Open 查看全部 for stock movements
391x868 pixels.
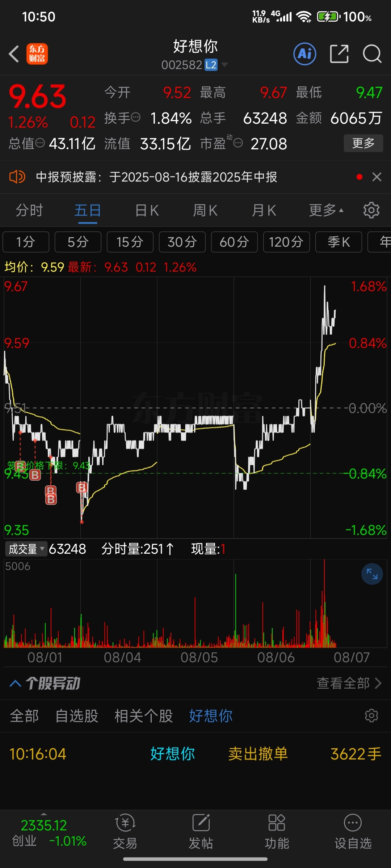click(349, 684)
